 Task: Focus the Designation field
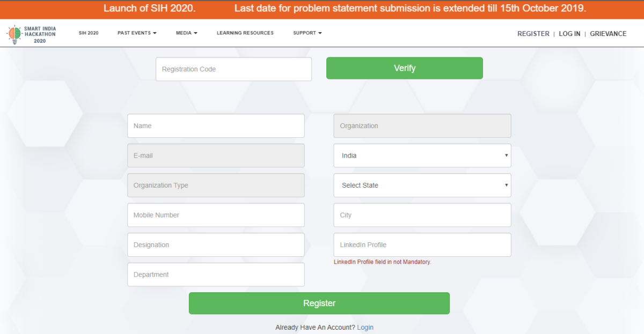[216, 245]
